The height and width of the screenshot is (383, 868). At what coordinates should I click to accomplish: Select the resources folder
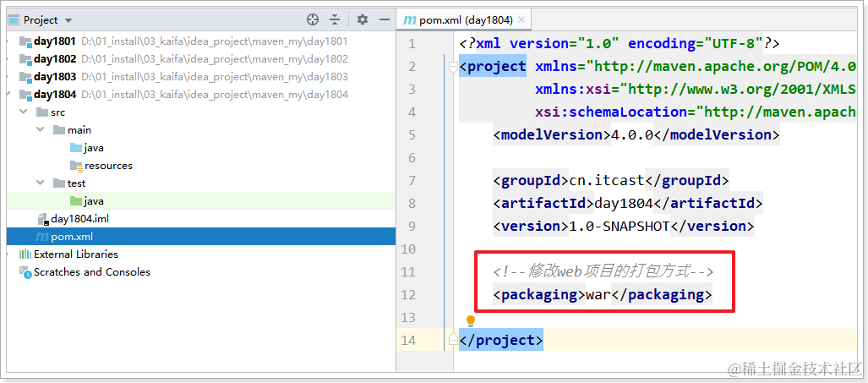(x=108, y=166)
